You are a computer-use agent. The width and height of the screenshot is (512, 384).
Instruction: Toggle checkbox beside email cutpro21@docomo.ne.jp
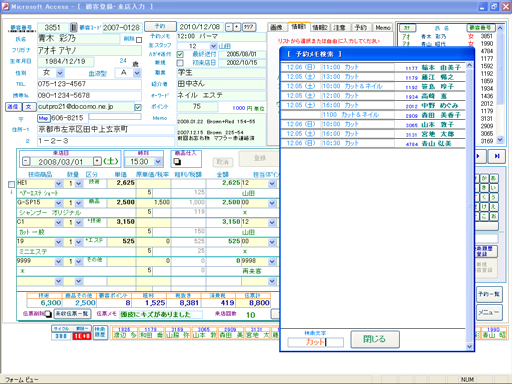coord(138,107)
